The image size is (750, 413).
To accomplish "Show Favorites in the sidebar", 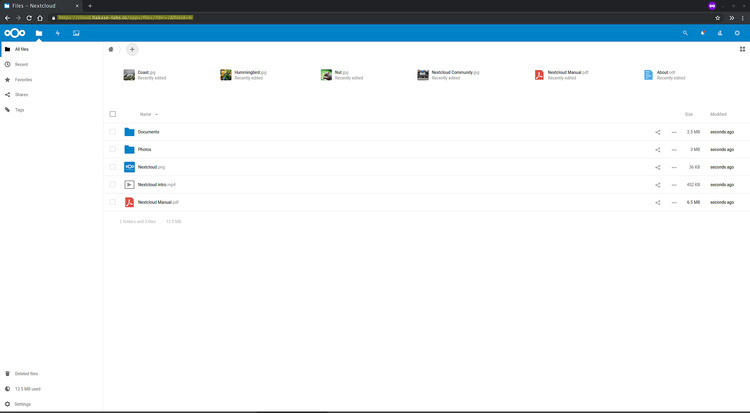I will pos(23,79).
